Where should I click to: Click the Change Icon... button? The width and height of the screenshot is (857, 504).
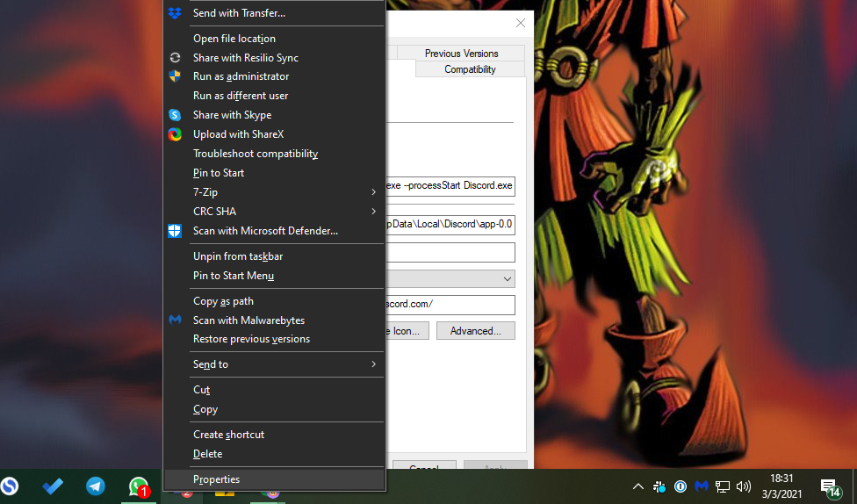click(407, 331)
